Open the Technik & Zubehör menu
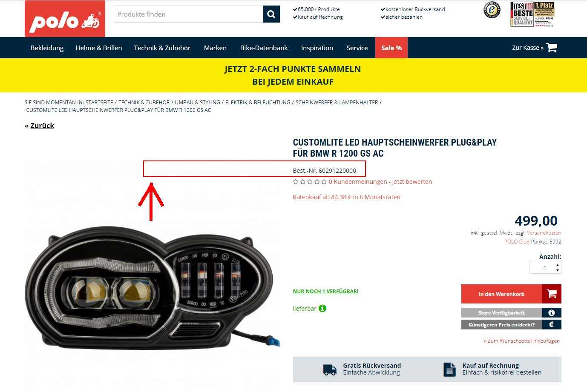Image resolution: width=587 pixels, height=392 pixels. pyautogui.click(x=162, y=48)
